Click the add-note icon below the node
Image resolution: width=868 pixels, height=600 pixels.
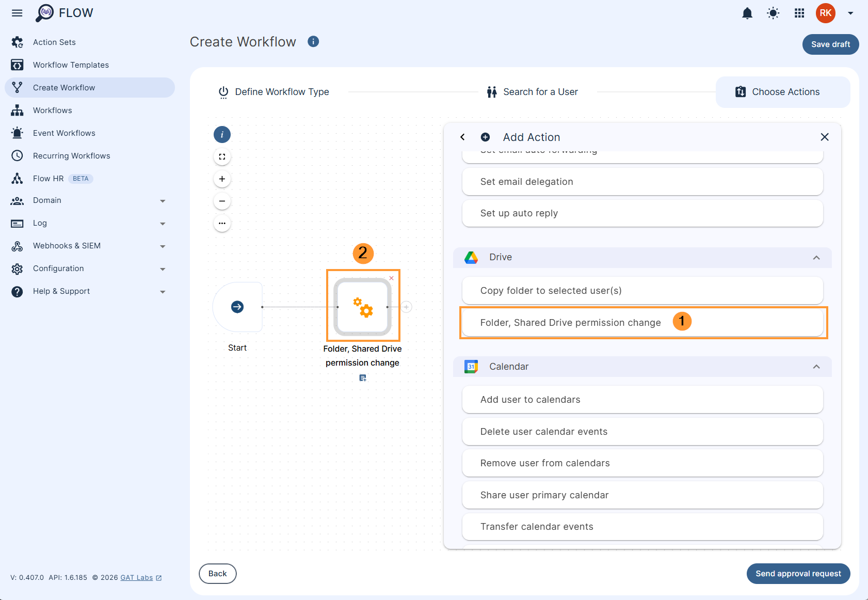(x=363, y=378)
